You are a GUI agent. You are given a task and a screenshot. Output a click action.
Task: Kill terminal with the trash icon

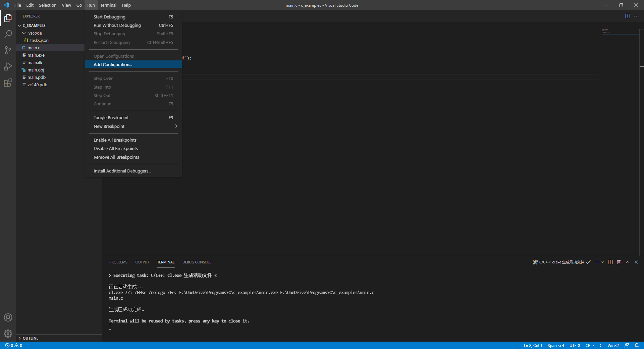pyautogui.click(x=619, y=262)
